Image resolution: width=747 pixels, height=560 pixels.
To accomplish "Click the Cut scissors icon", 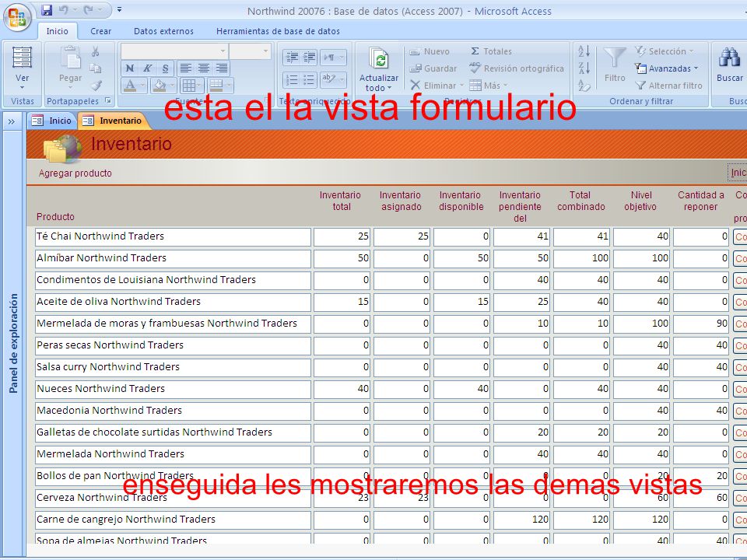I will (x=95, y=51).
